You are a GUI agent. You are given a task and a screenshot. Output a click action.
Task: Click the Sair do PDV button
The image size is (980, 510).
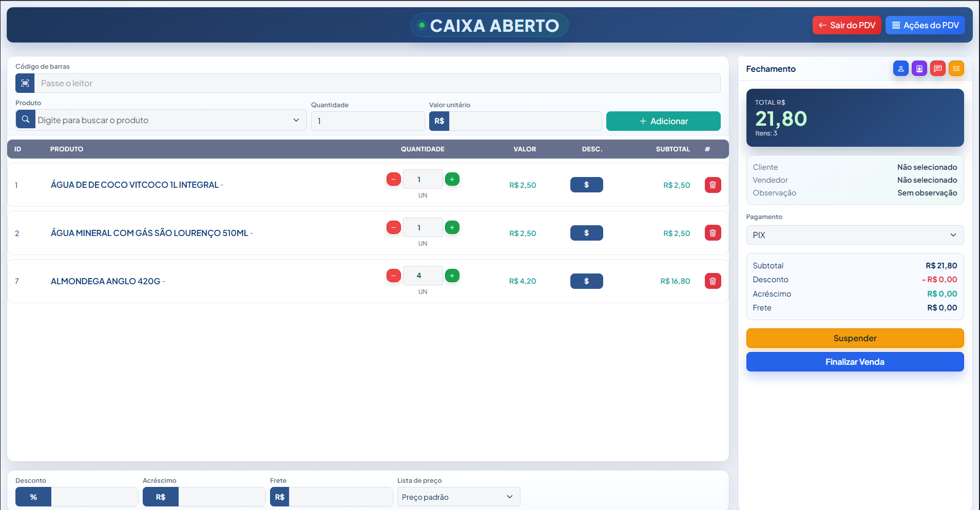pyautogui.click(x=847, y=25)
